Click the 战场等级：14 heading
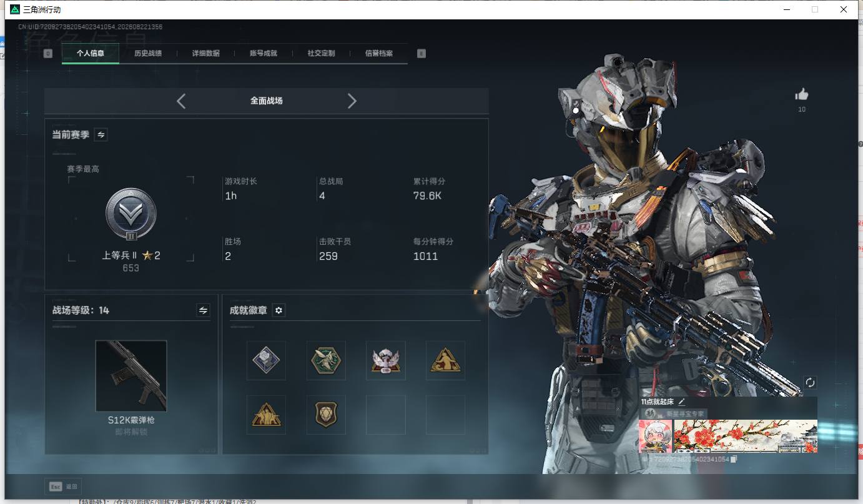 click(81, 310)
